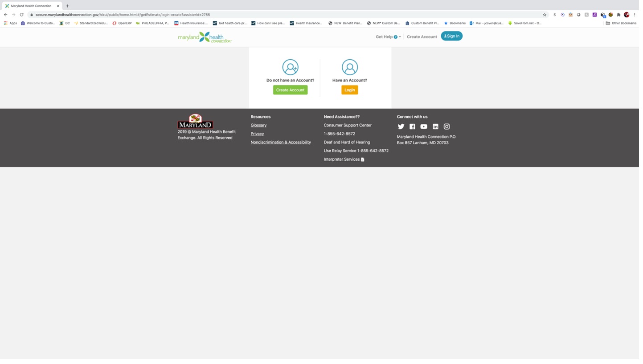View site security lock info
The width and height of the screenshot is (643, 364).
pyautogui.click(x=32, y=15)
